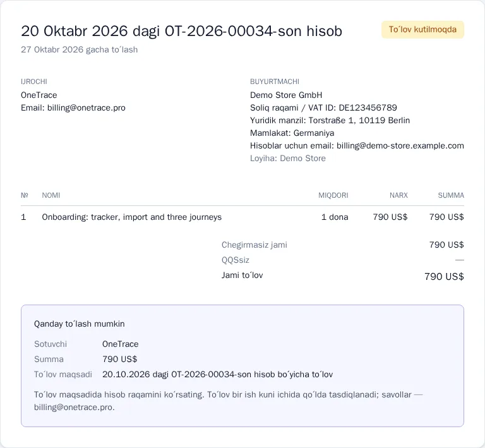Click the VAT ID DE123456789 line

pos(323,107)
